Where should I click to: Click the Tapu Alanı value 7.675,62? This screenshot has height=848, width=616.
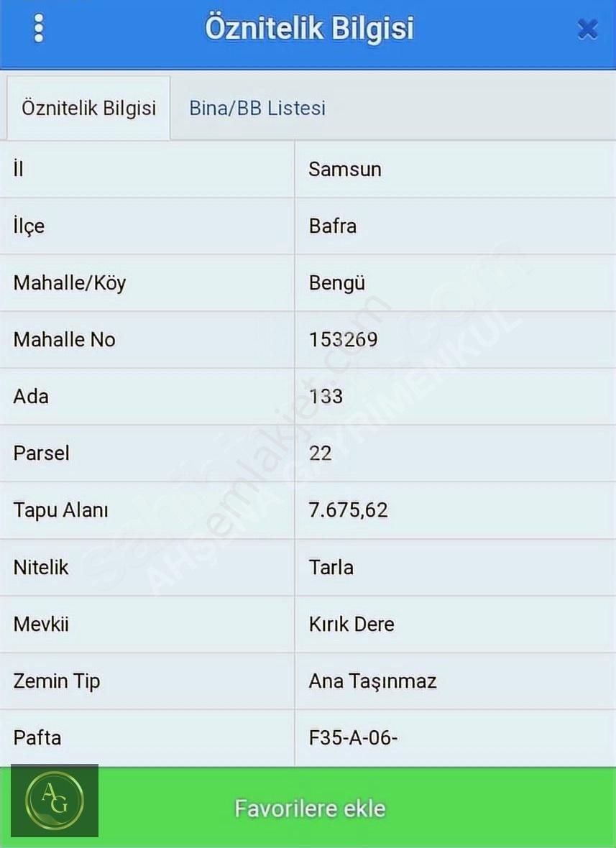point(349,510)
